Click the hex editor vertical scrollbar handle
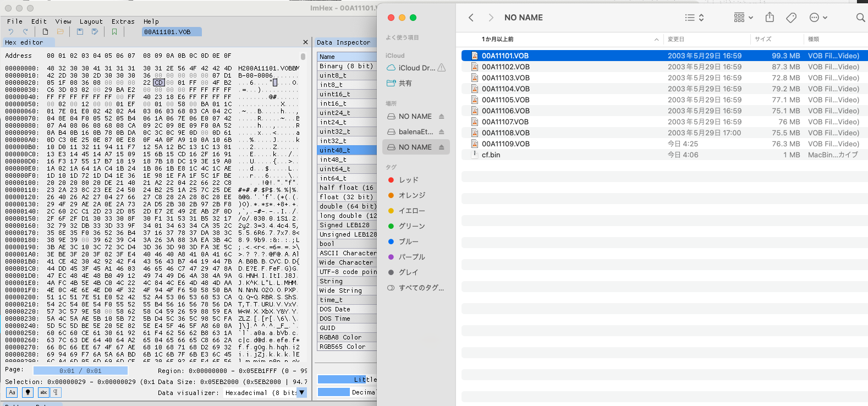868x406 pixels. pos(303,57)
